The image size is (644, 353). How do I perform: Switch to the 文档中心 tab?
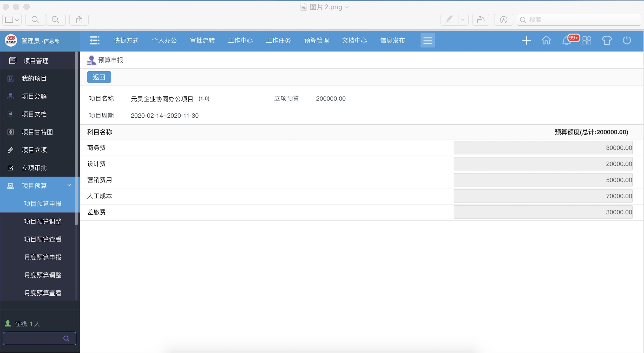coord(354,40)
